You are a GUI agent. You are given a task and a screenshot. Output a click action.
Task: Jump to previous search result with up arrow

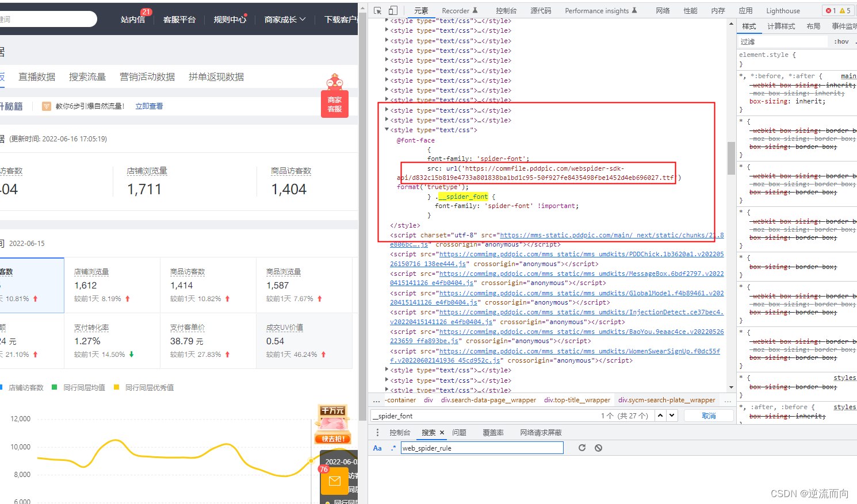[660, 415]
